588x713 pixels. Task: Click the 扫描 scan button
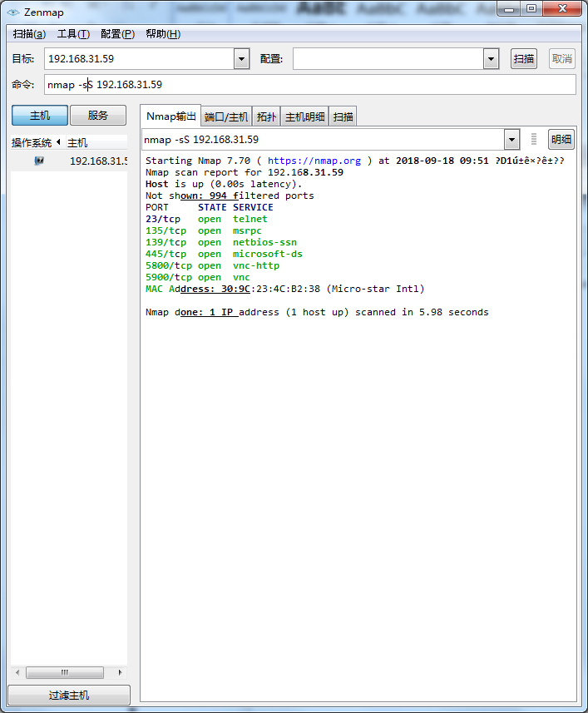[x=524, y=59]
